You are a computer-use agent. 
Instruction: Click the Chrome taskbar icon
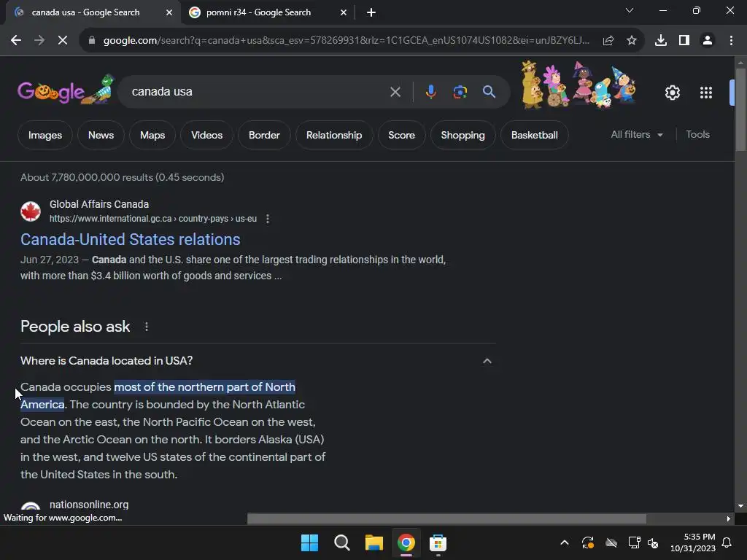click(x=406, y=542)
